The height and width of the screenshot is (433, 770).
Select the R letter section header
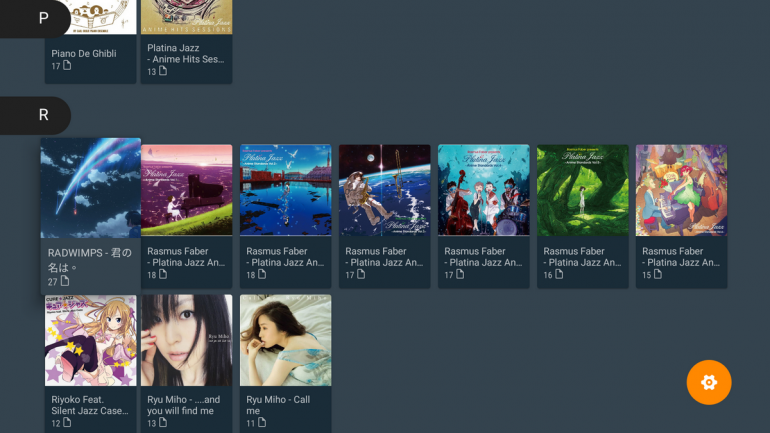pyautogui.click(x=43, y=115)
